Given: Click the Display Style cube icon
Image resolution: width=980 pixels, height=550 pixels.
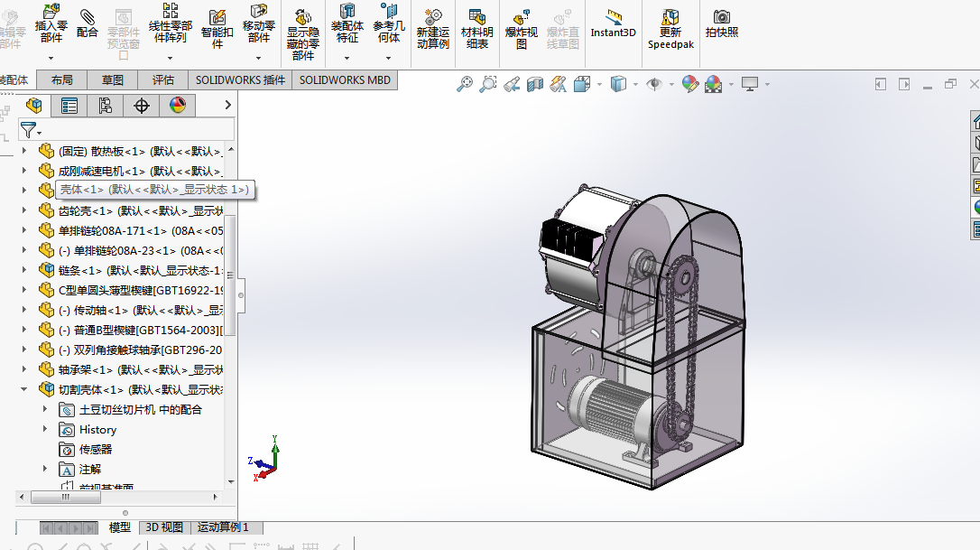Looking at the screenshot, I should pos(618,84).
